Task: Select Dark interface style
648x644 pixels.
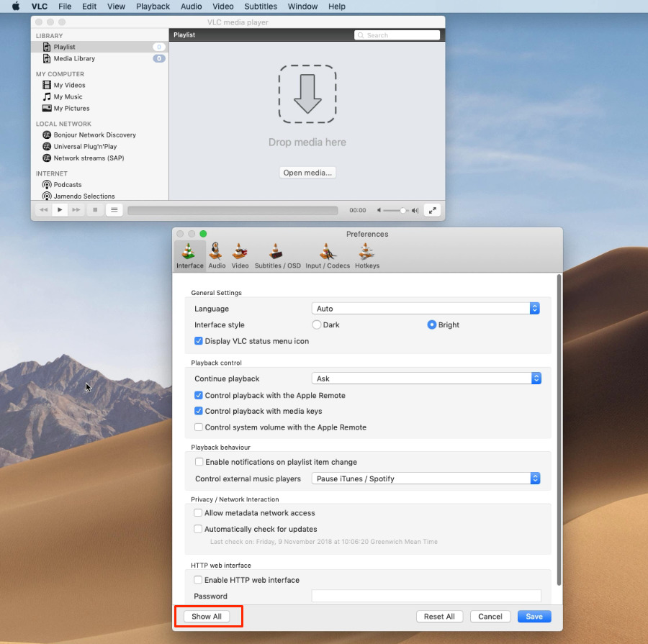Action: pyautogui.click(x=317, y=325)
